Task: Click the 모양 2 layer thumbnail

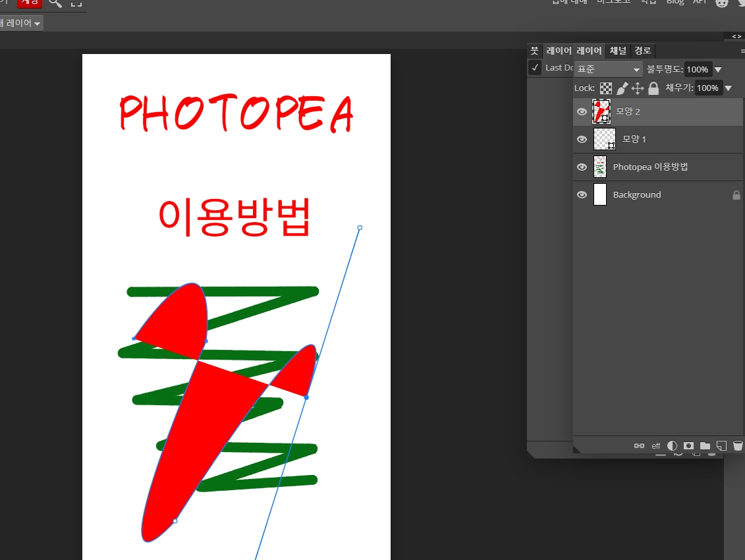Action: tap(601, 112)
